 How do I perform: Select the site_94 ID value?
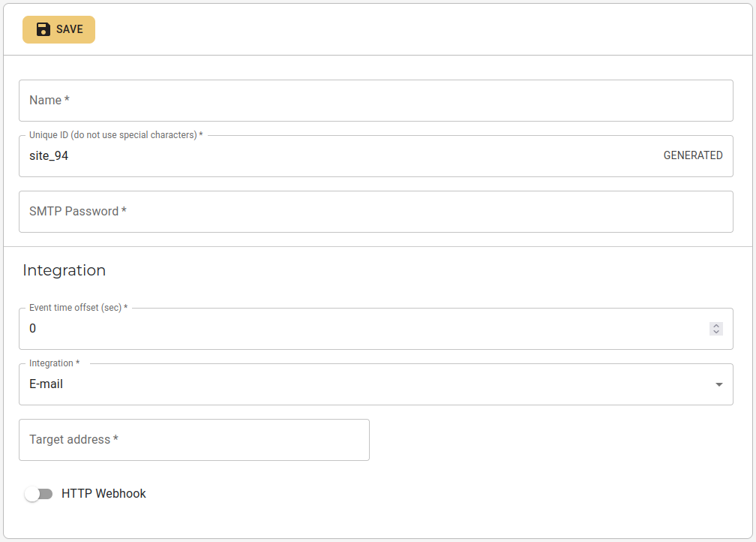[49, 156]
